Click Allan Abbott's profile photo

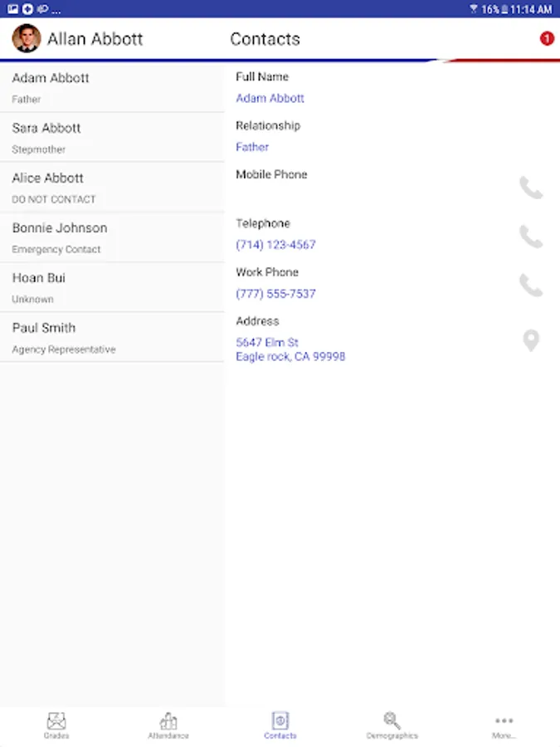click(27, 38)
